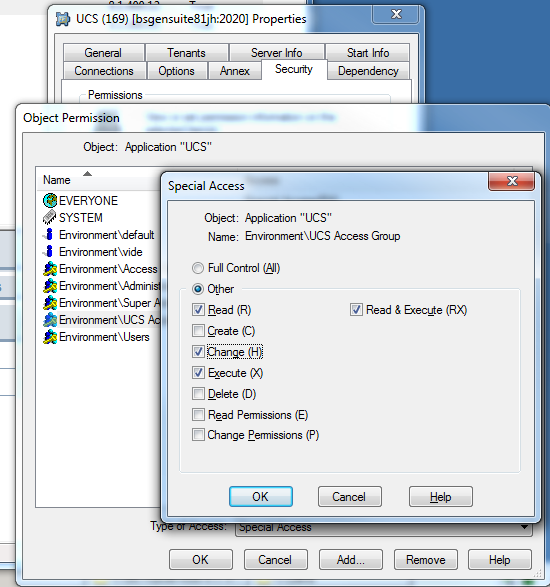Click the EVERYONE globe icon
Screen dimensions: 550x587
tap(50, 201)
